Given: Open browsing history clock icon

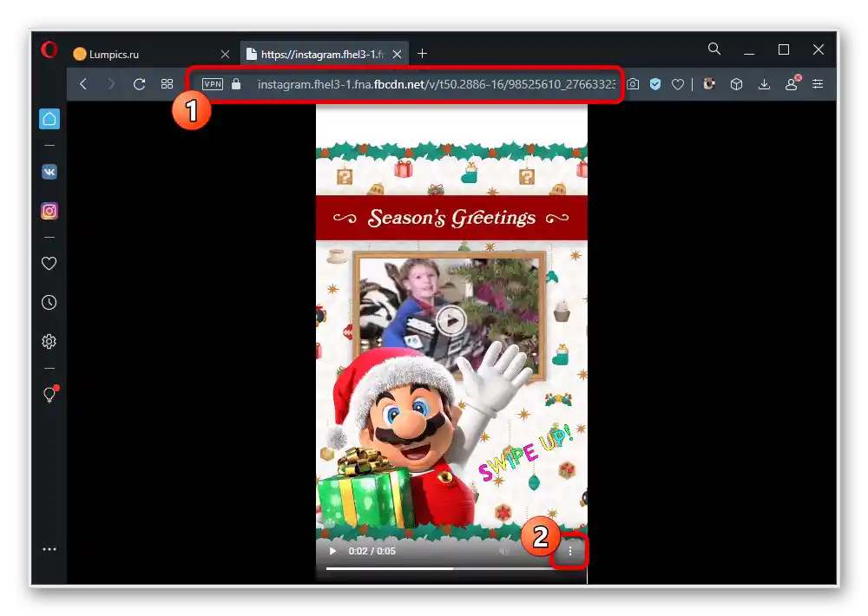Looking at the screenshot, I should (x=49, y=302).
